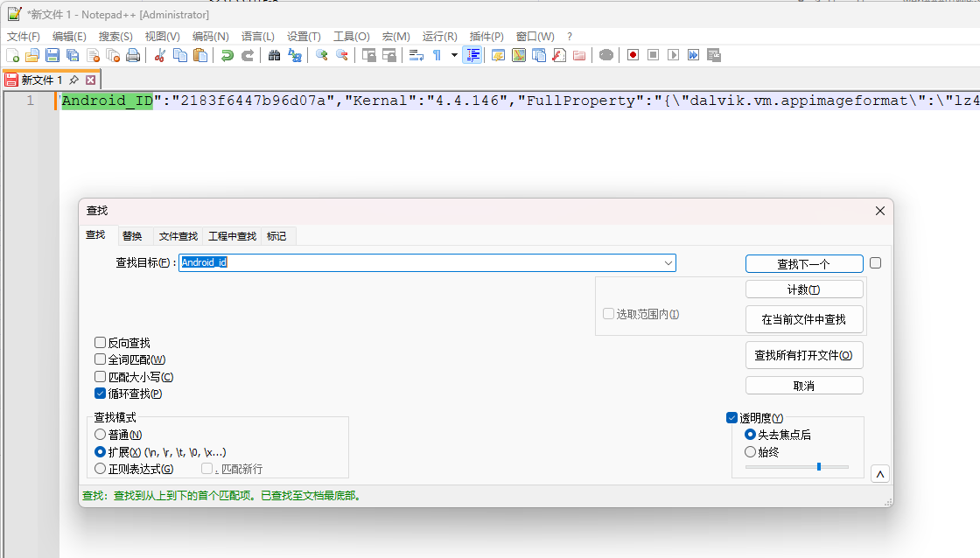Click the Close file toolbar icon

93,56
